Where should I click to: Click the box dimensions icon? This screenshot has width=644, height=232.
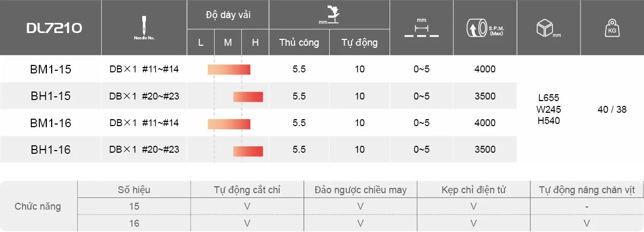(548, 28)
